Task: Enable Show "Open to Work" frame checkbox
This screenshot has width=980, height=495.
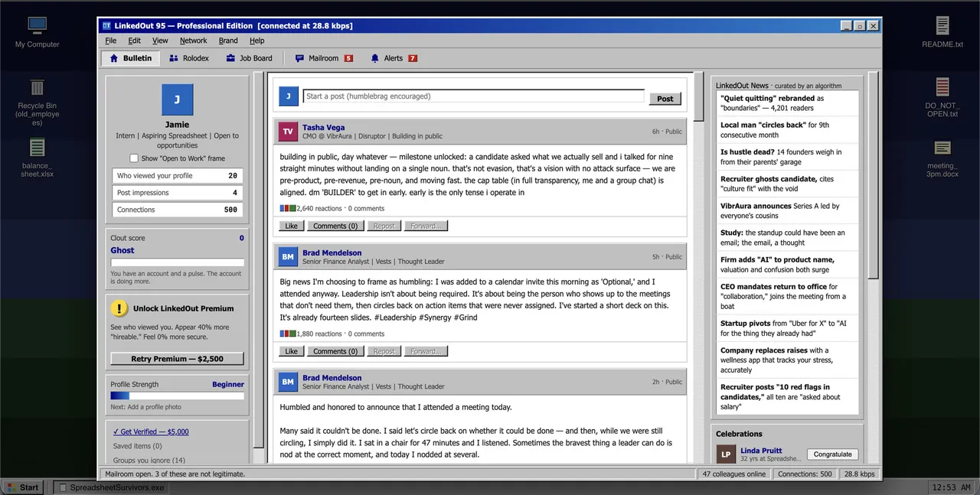Action: tap(134, 158)
